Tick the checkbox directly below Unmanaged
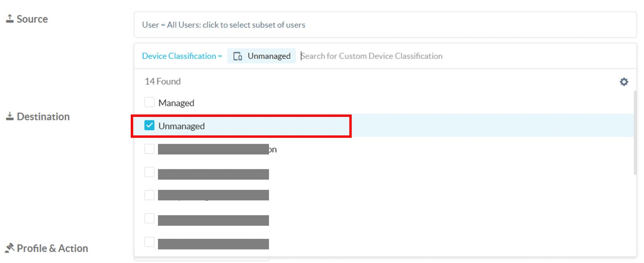The width and height of the screenshot is (644, 263). point(149,149)
